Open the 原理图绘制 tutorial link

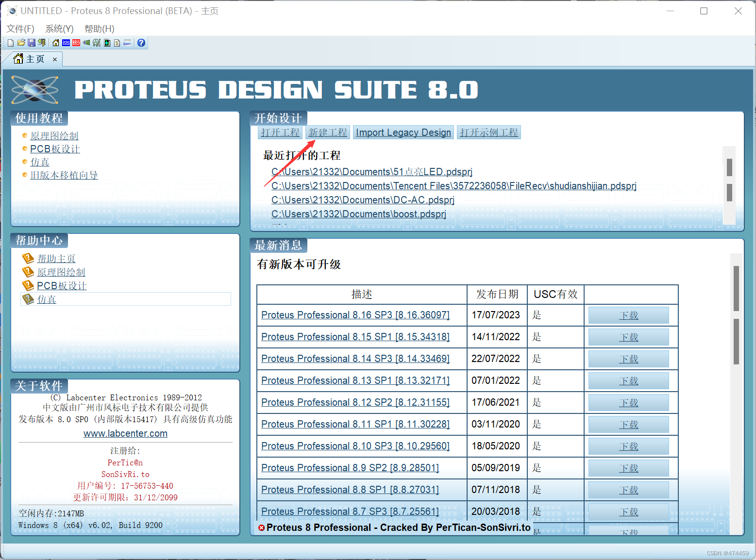[54, 136]
